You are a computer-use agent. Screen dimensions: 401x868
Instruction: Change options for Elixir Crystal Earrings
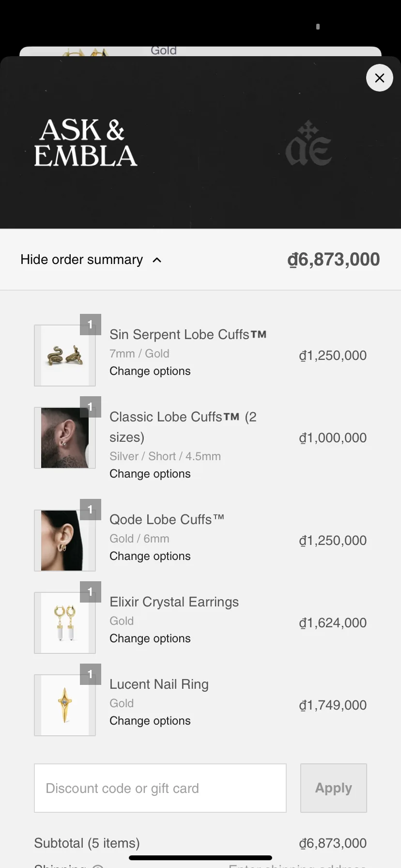[x=150, y=638]
